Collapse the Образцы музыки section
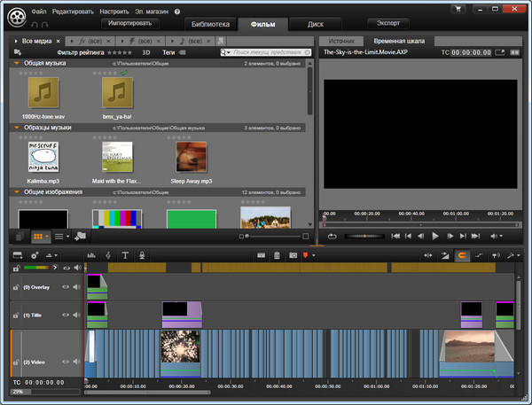532x405 pixels. coord(18,128)
